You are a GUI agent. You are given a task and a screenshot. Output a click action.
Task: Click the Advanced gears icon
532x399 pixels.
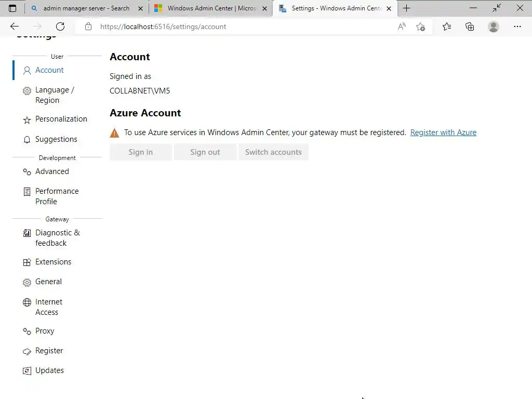27,171
